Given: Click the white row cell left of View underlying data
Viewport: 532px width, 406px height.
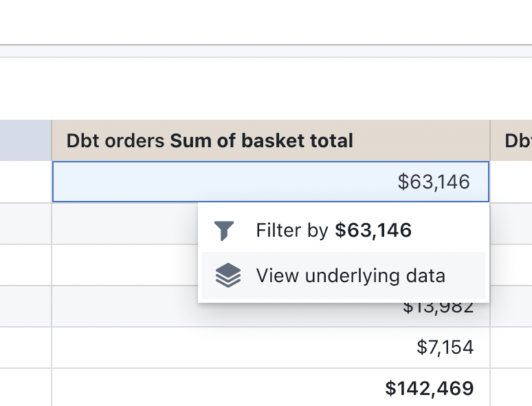Looking at the screenshot, I should [x=124, y=265].
